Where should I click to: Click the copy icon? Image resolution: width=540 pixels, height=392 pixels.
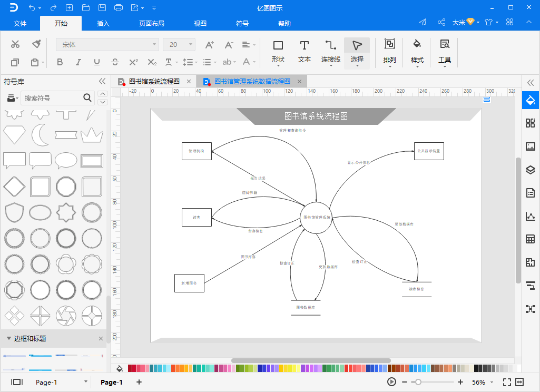(15, 62)
